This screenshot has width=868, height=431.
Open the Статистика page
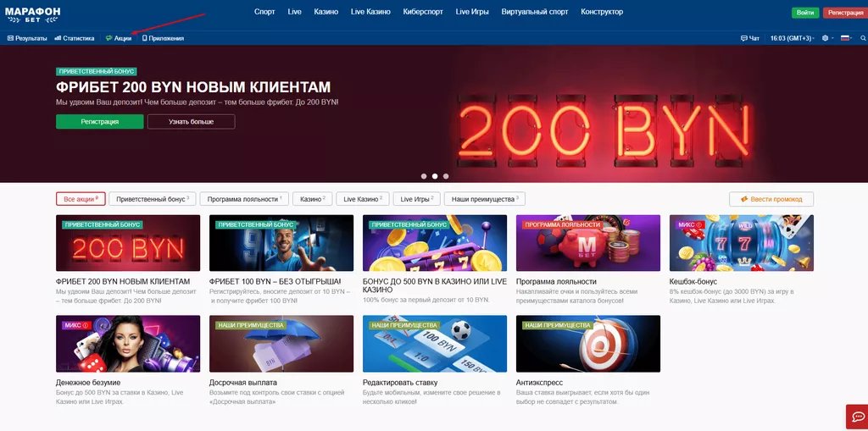pos(75,38)
